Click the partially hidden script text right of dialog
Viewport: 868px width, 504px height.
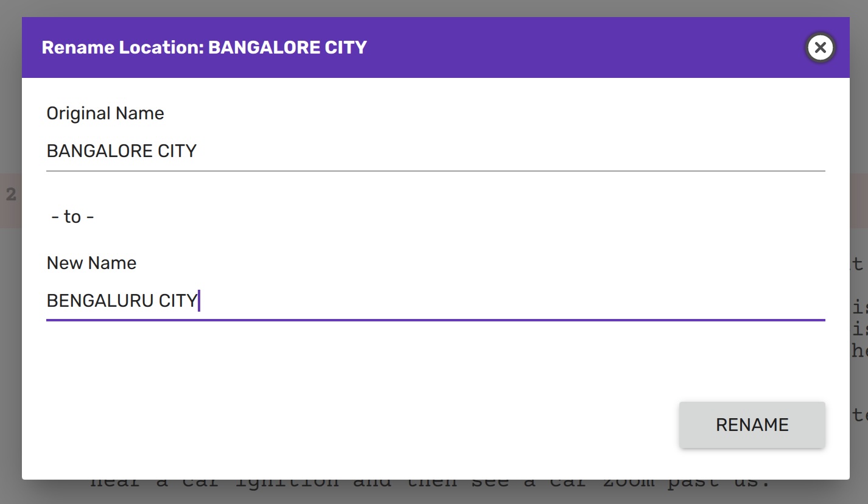pos(858,329)
